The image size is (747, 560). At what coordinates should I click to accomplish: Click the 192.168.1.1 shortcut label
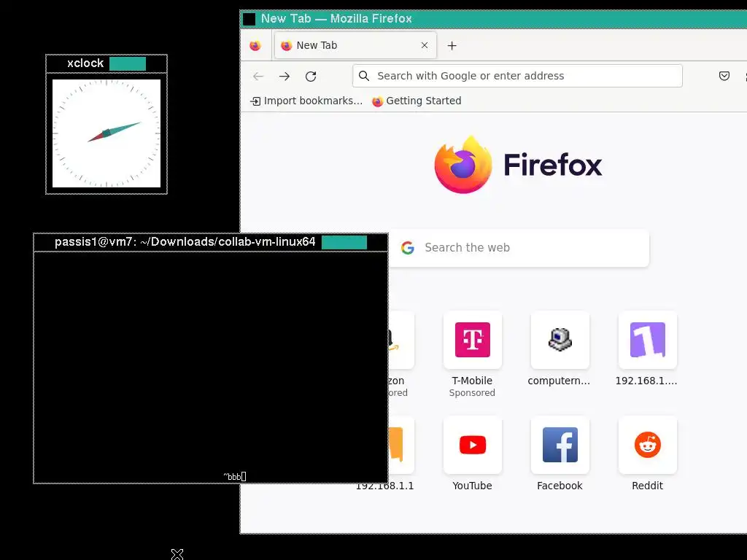pyautogui.click(x=385, y=486)
